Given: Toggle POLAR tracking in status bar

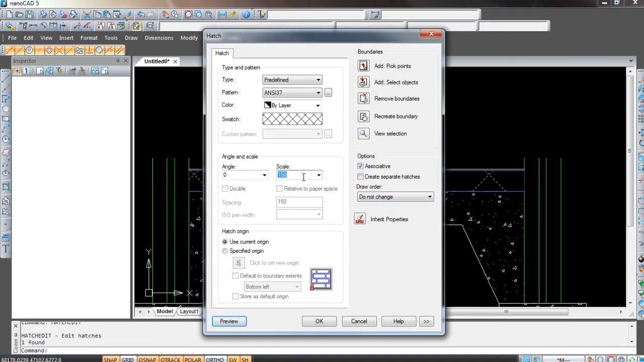Looking at the screenshot, I should [x=193, y=359].
